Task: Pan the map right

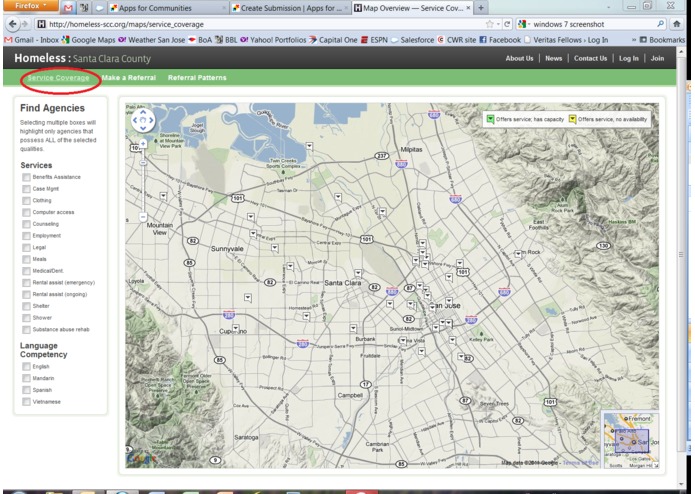Action: (x=151, y=120)
